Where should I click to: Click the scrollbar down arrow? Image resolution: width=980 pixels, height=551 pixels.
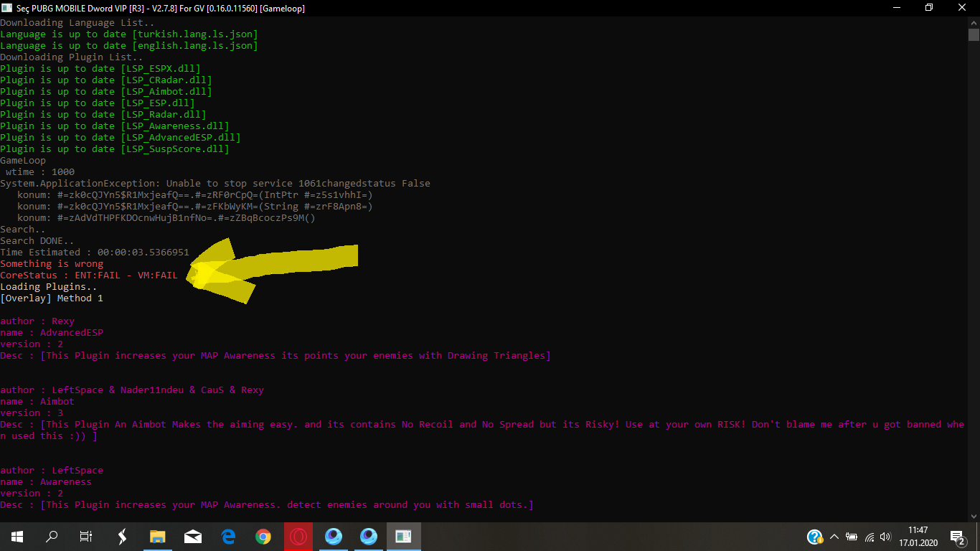pos(974,516)
